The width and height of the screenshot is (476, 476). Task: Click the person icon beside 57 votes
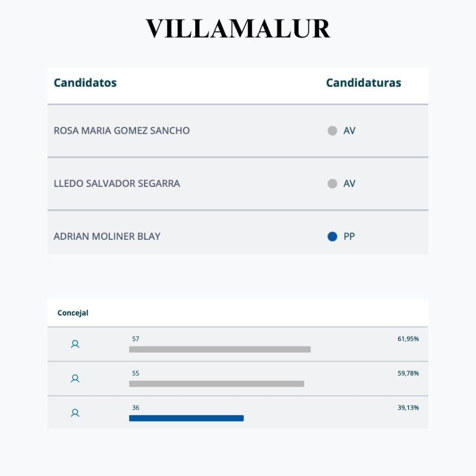pyautogui.click(x=75, y=344)
